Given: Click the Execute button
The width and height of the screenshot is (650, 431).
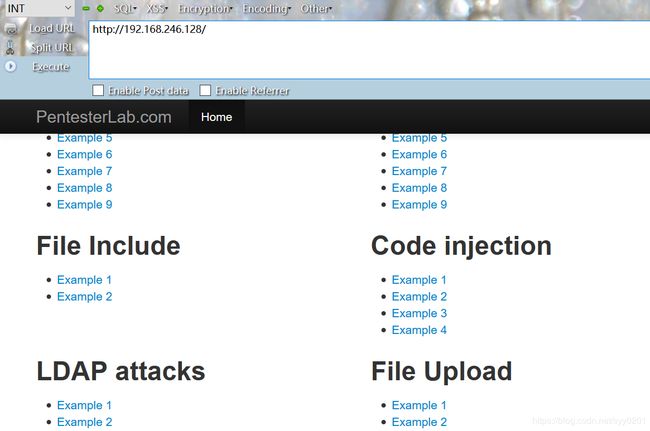Looking at the screenshot, I should pos(51,67).
